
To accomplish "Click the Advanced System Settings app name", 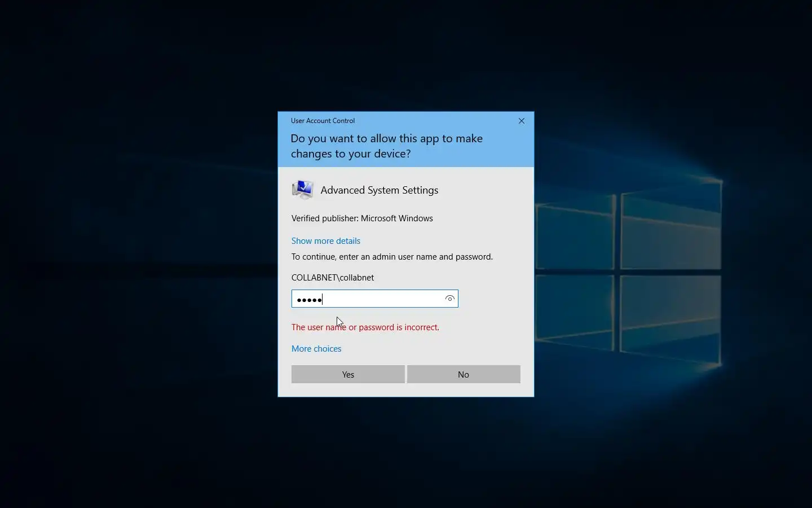I will point(379,190).
